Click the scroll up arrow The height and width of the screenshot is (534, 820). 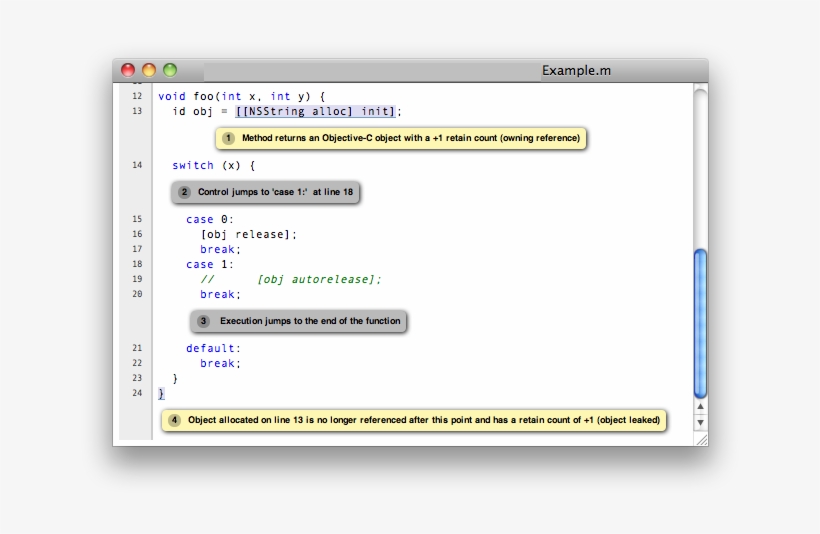point(700,407)
